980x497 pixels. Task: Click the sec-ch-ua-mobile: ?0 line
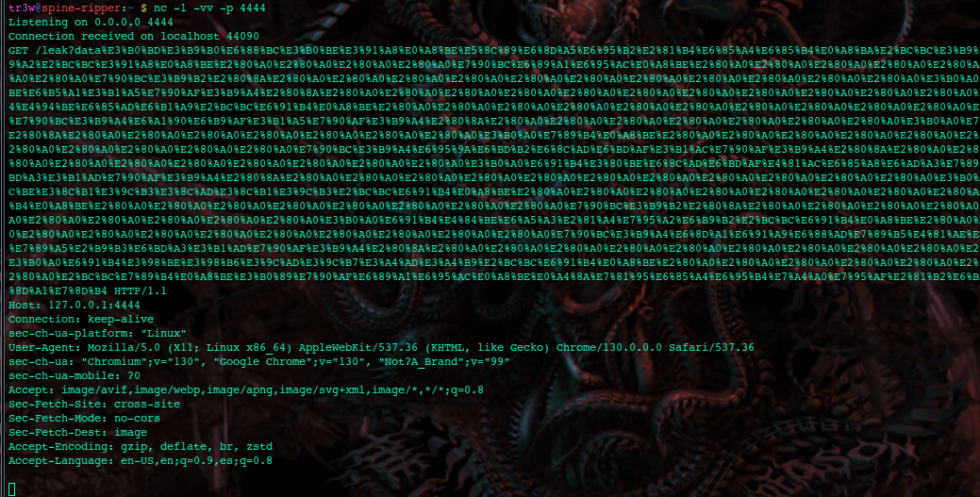[x=74, y=375]
